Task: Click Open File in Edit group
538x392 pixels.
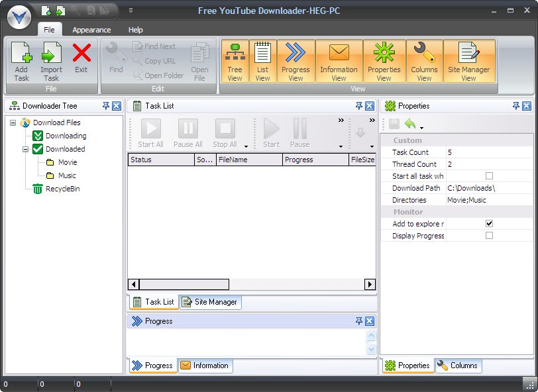Action: tap(199, 62)
